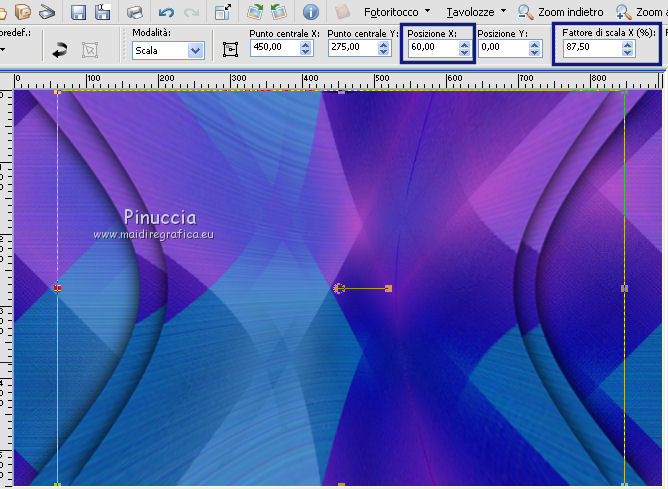Viewport: 668px width, 489px height.
Task: Open the Organizer browse icon
Action: click(23, 12)
